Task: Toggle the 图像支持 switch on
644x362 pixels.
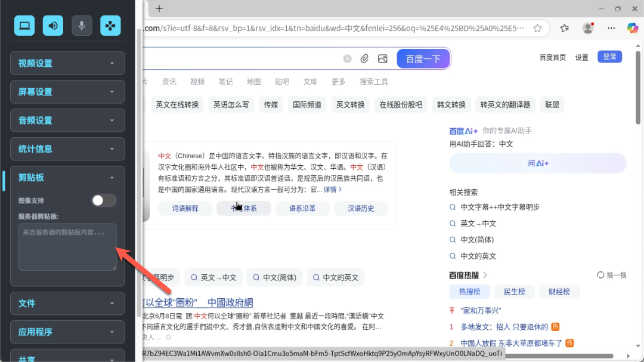Action: pos(104,200)
